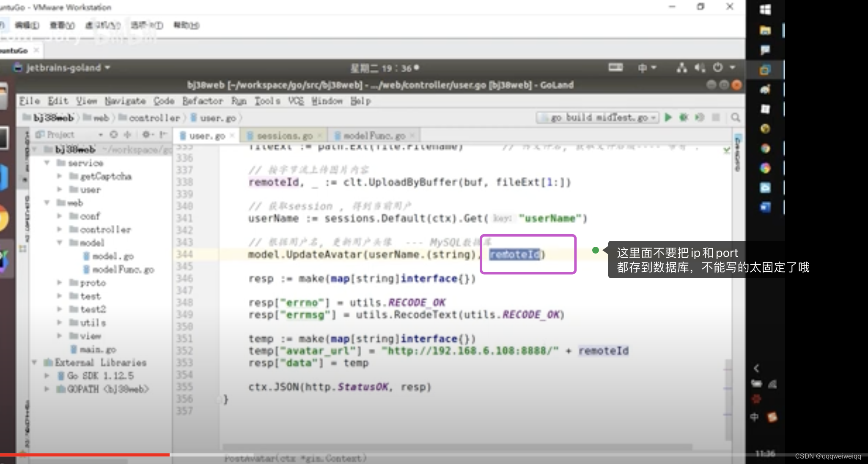
Task: Close the modelFunc.go editor tab
Action: tap(412, 136)
